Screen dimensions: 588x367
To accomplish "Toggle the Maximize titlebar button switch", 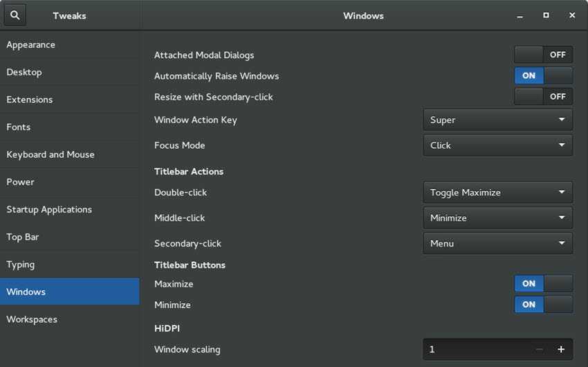I will pos(543,283).
